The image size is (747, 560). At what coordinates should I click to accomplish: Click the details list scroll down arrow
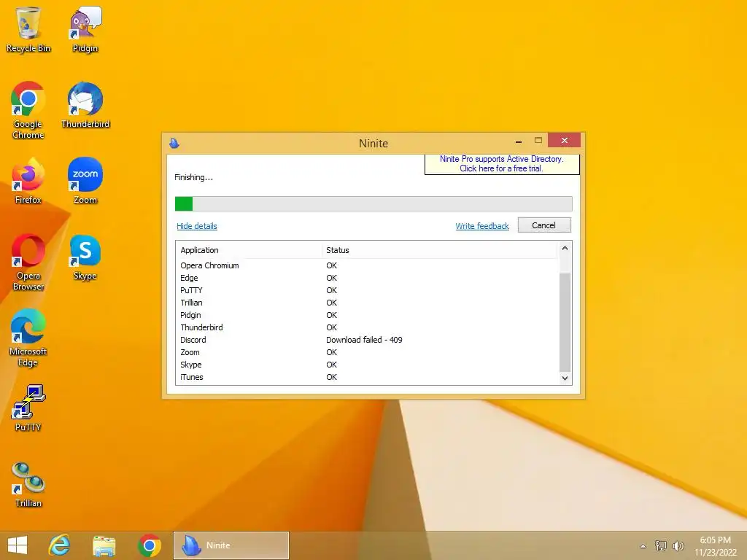pos(565,378)
